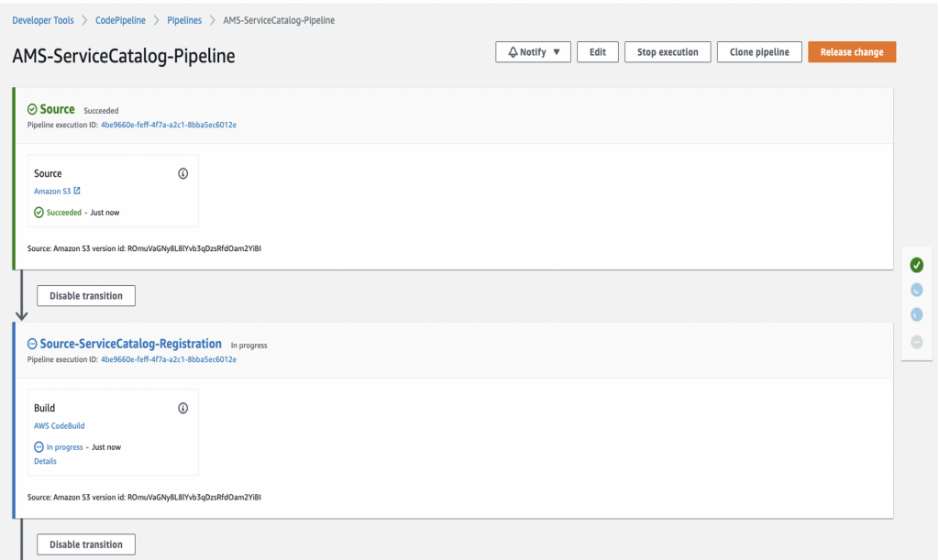Screen dimensions: 939x560
Task: Select the green Succeeded check in the progress sidebar
Action: (916, 265)
